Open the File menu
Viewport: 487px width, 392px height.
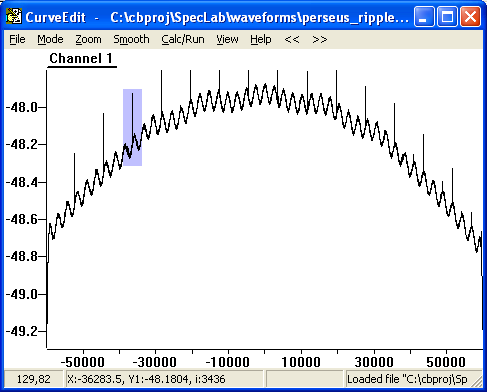(17, 39)
